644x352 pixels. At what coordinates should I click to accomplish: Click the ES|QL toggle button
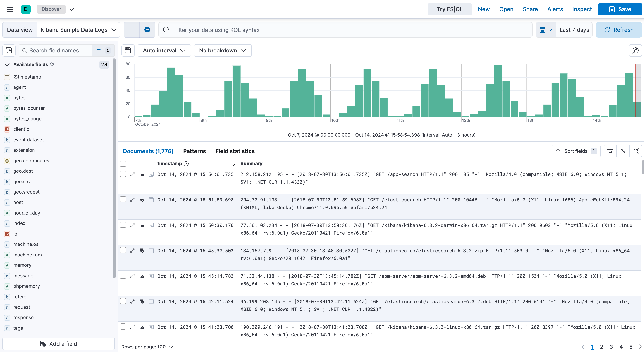click(x=450, y=9)
